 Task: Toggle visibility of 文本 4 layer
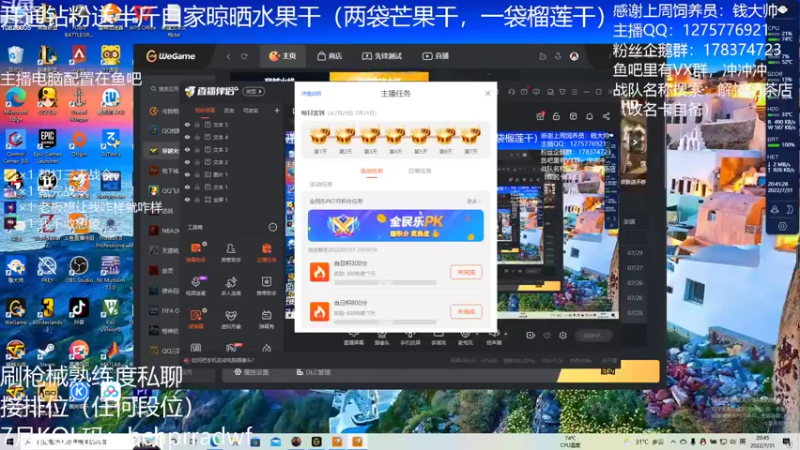point(187,137)
